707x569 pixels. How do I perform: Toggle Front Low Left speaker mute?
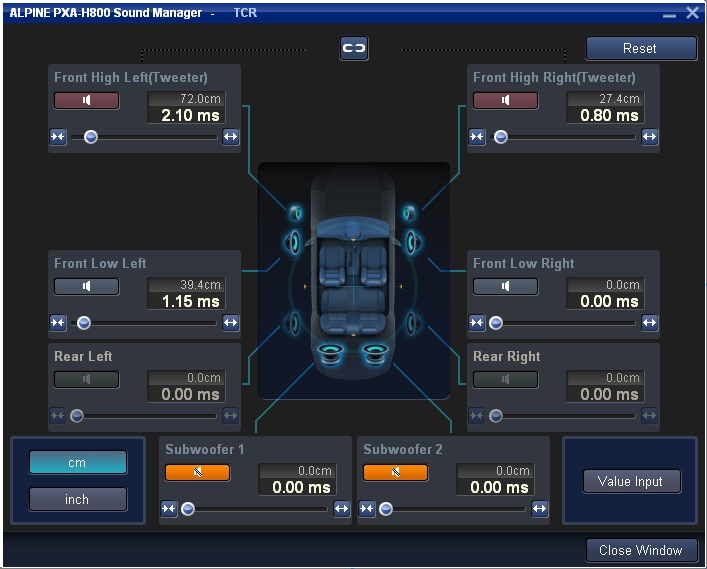coord(87,286)
